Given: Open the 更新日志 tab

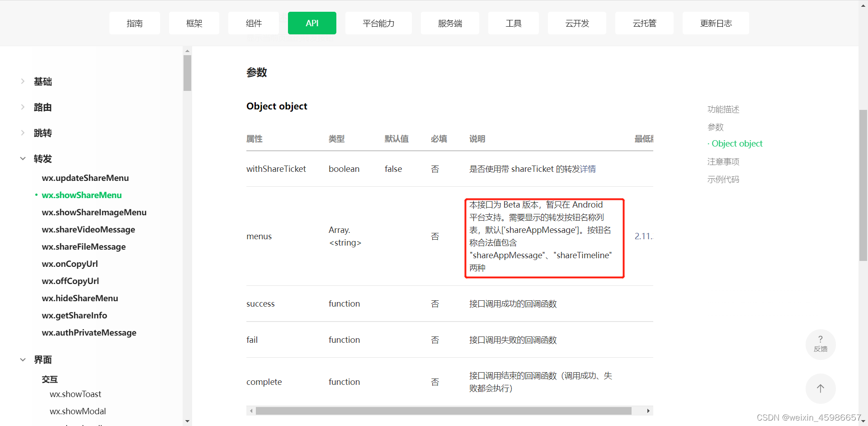Looking at the screenshot, I should 716,23.
